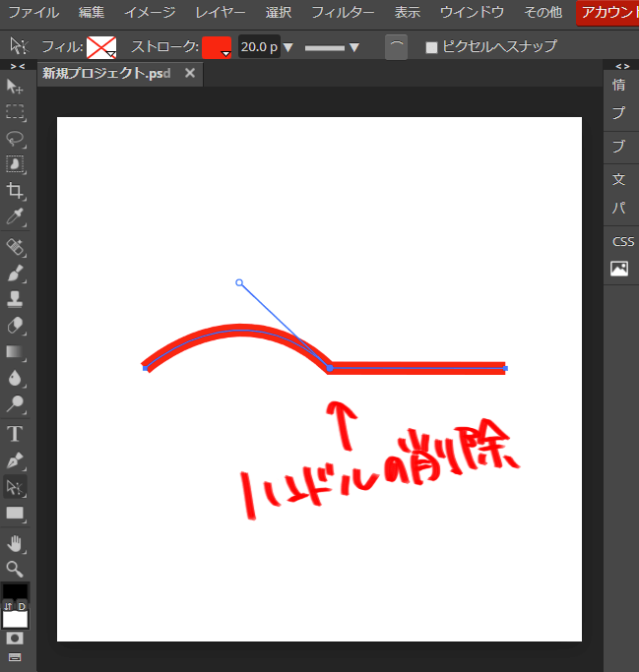Image resolution: width=639 pixels, height=672 pixels.
Task: Open the イメージ menu
Action: [150, 13]
